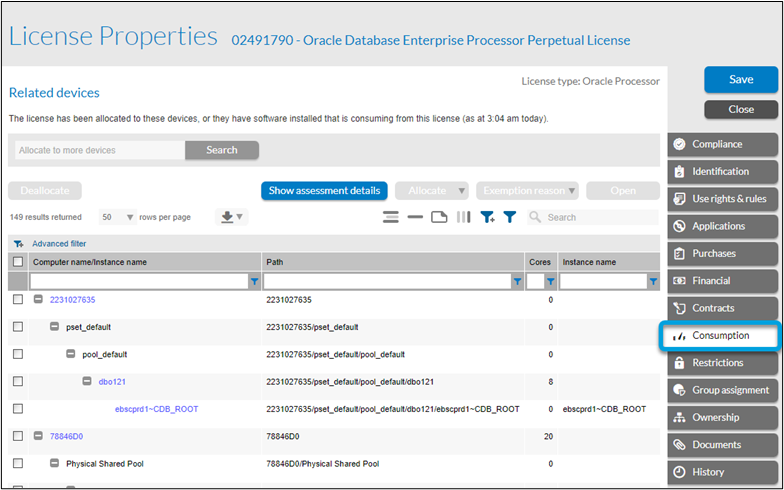This screenshot has width=784, height=490.
Task: Open the Allocate dropdown
Action: [432, 190]
